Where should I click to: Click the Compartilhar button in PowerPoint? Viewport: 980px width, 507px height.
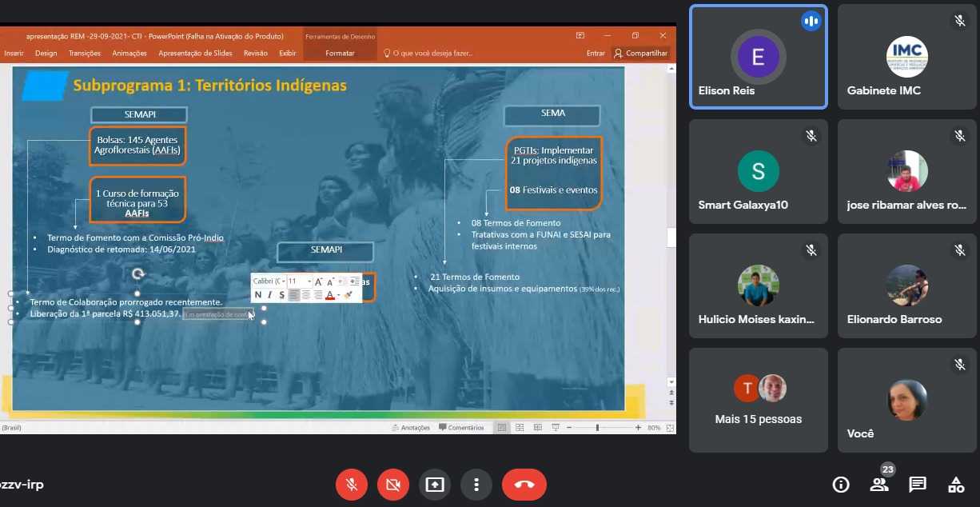click(640, 54)
